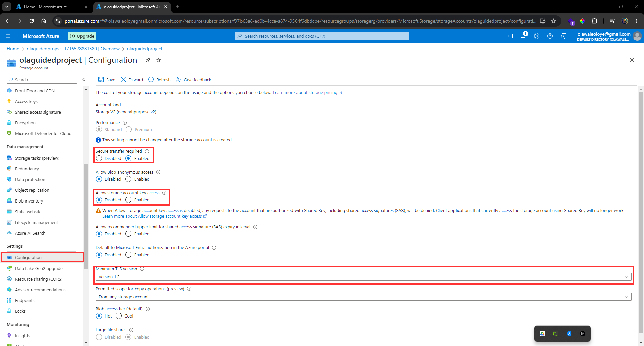The width and height of the screenshot is (644, 346).
Task: Set Secure transfer required to Disabled
Action: pos(99,158)
